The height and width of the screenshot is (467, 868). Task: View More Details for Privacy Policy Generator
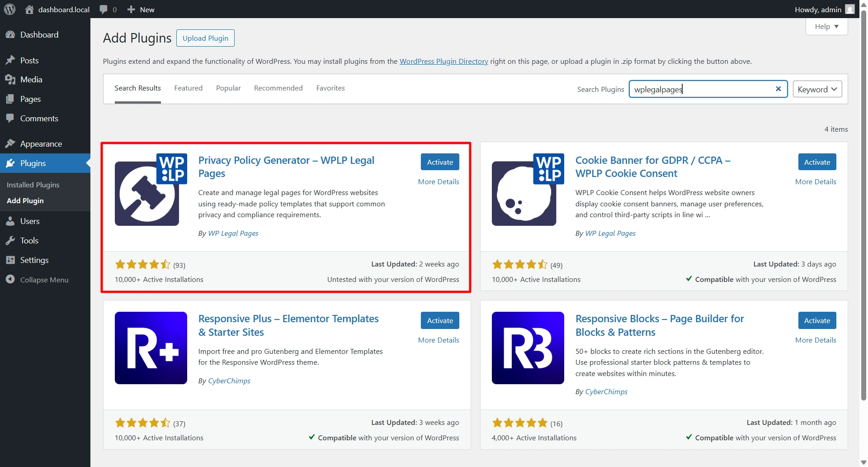pyautogui.click(x=439, y=181)
